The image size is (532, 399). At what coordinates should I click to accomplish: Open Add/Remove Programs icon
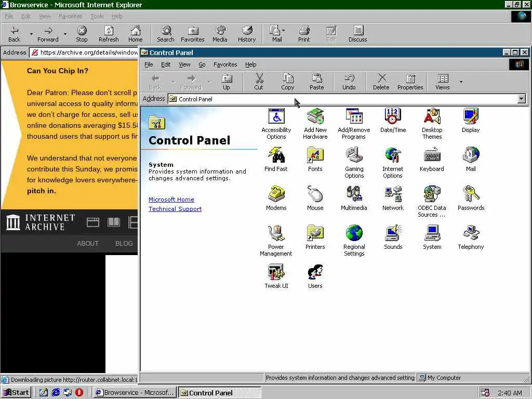[354, 124]
